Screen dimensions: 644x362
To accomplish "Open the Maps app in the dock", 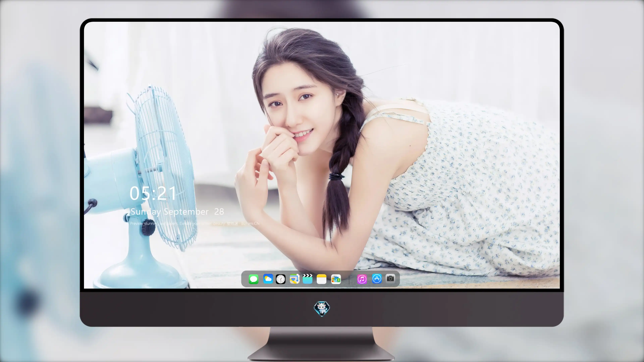I will point(294,279).
